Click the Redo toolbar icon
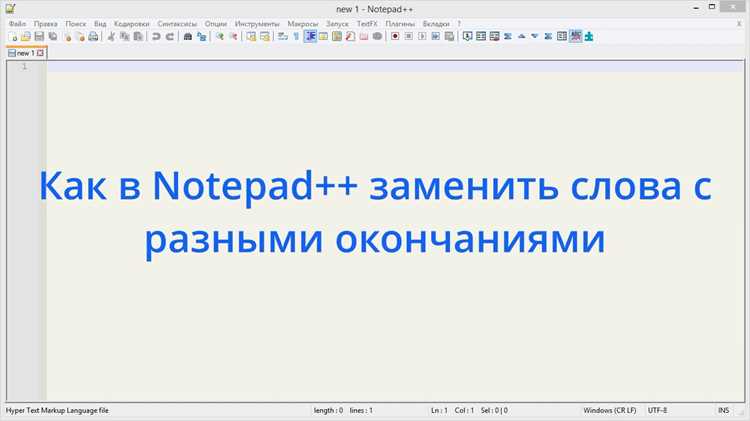This screenshot has height=421, width=750. (x=169, y=36)
